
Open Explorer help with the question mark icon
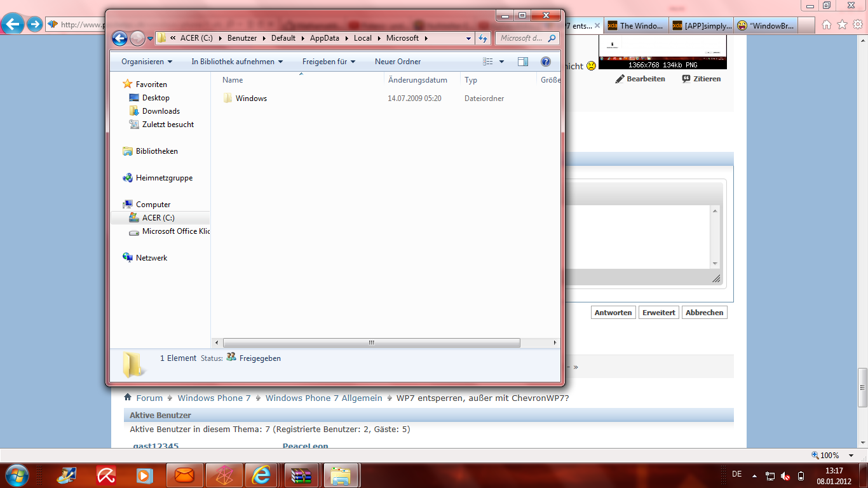[x=545, y=62]
